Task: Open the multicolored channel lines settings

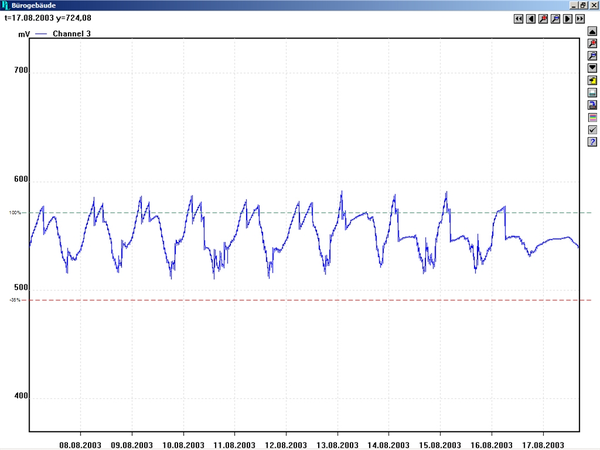Action: tap(592, 117)
